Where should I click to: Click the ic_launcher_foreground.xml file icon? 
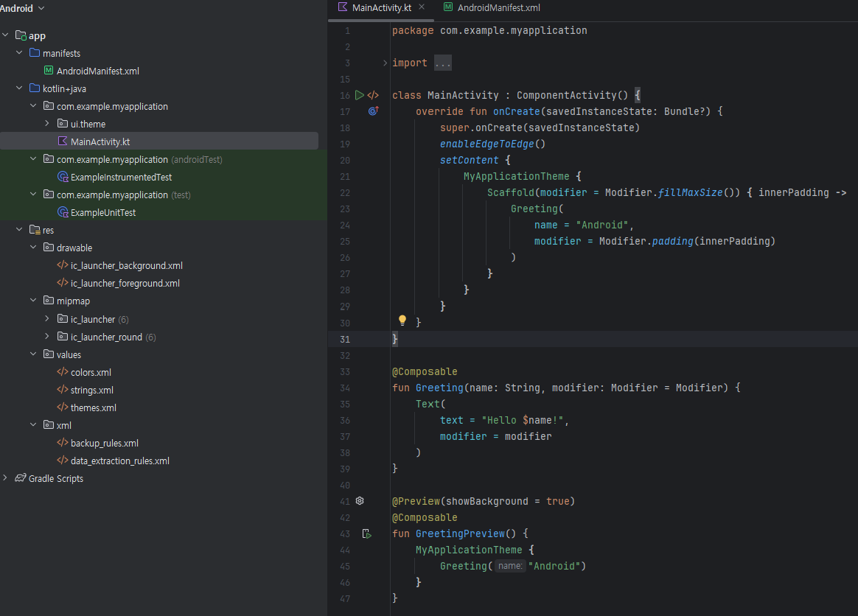point(63,283)
